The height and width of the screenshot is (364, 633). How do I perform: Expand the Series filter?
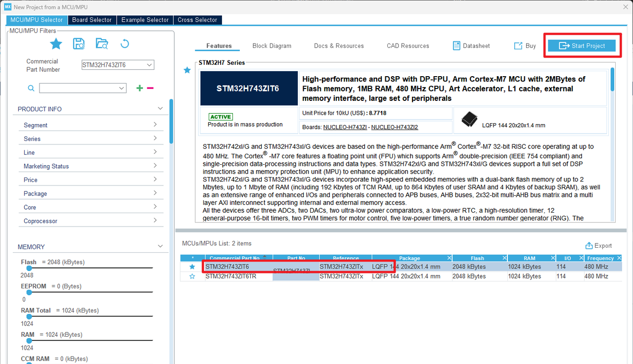[155, 138]
